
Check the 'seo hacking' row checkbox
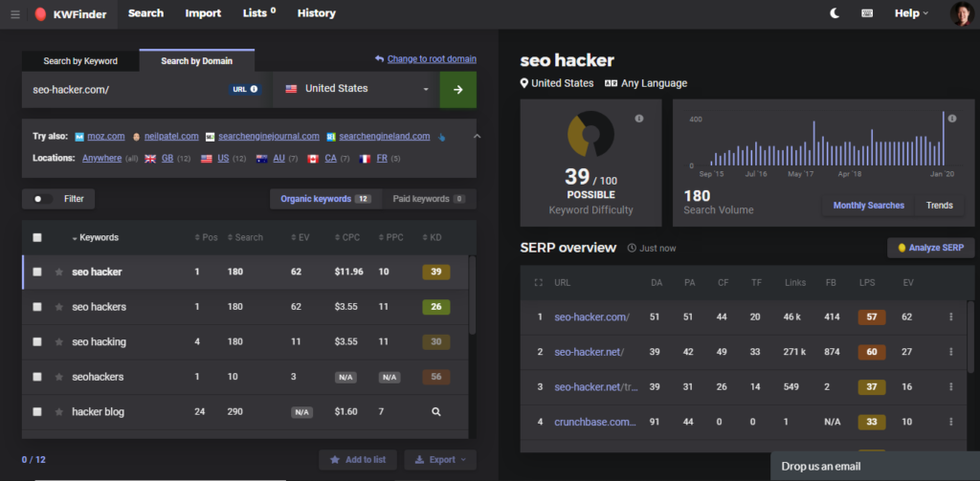37,342
